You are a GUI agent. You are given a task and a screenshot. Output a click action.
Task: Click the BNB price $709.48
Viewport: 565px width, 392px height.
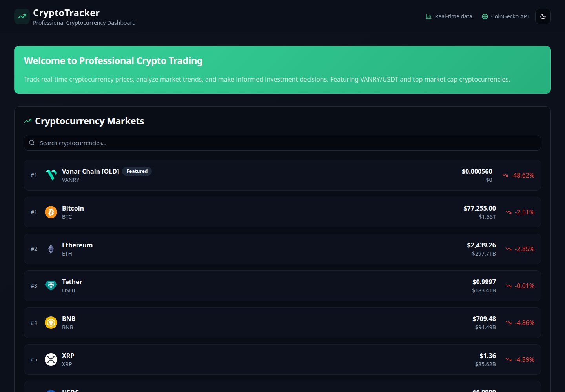point(484,319)
